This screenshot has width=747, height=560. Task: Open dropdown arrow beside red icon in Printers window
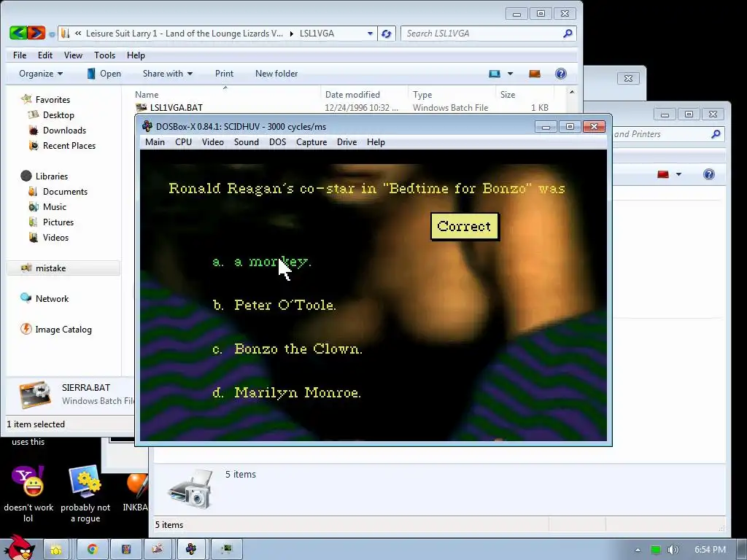(678, 174)
